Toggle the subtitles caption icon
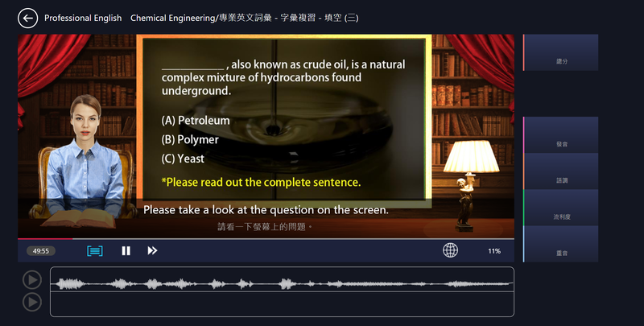644x326 pixels. coord(95,251)
